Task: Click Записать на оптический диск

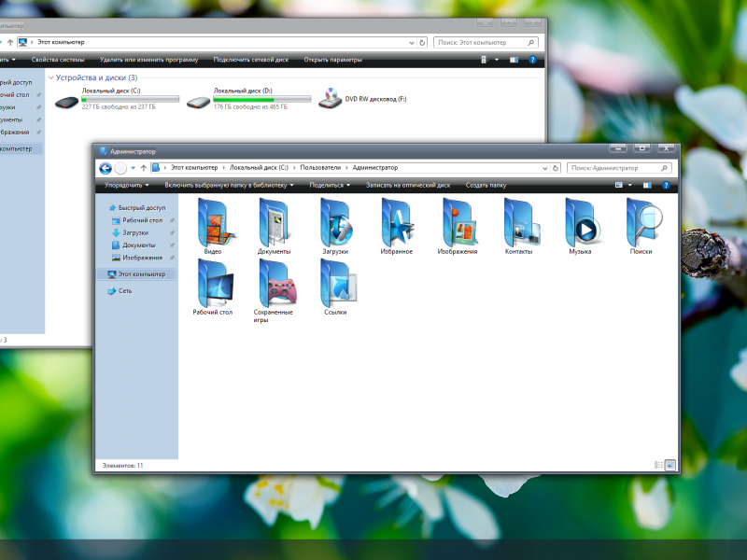Action: coord(408,185)
